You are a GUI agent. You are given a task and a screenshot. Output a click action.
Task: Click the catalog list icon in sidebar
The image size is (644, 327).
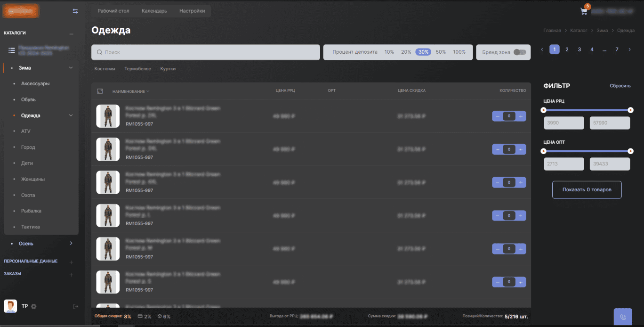coord(12,50)
